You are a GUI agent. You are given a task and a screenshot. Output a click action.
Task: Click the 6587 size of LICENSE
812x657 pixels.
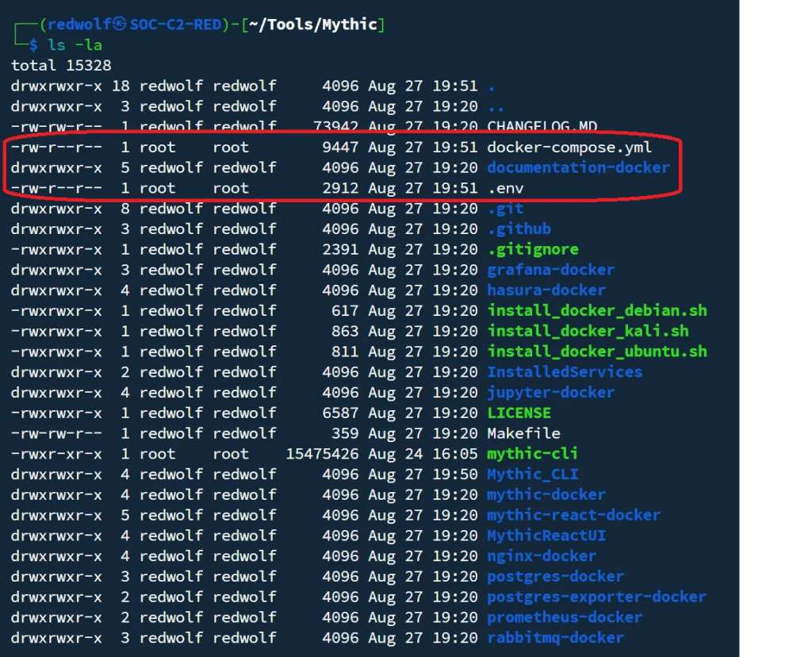coord(340,413)
